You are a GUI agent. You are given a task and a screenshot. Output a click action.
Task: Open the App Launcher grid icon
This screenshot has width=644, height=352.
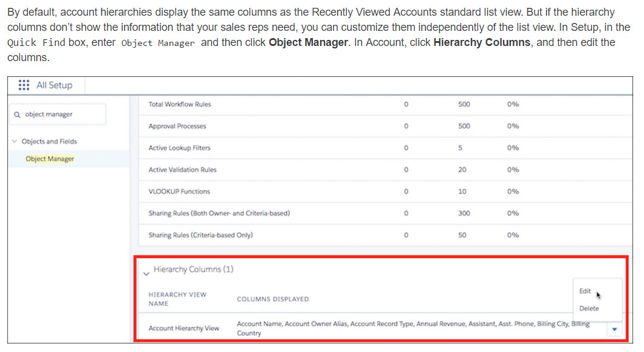tap(24, 85)
